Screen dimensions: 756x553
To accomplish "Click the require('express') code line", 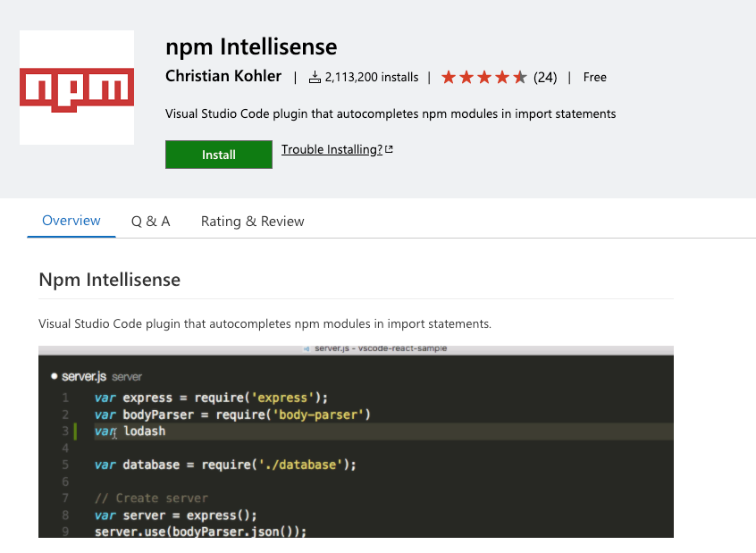I will coord(211,398).
